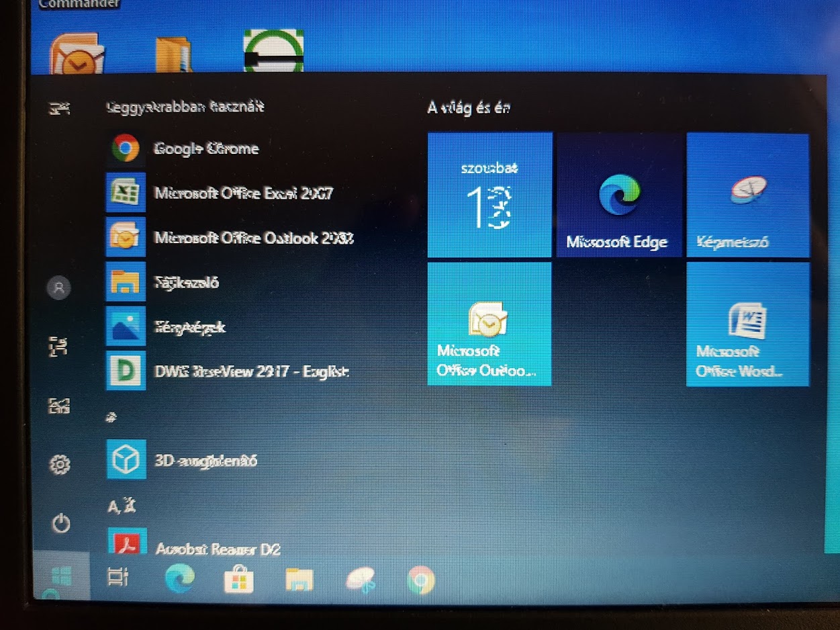840x630 pixels.
Task: Open Settings gear in Start sidebar
Action: pos(60,463)
